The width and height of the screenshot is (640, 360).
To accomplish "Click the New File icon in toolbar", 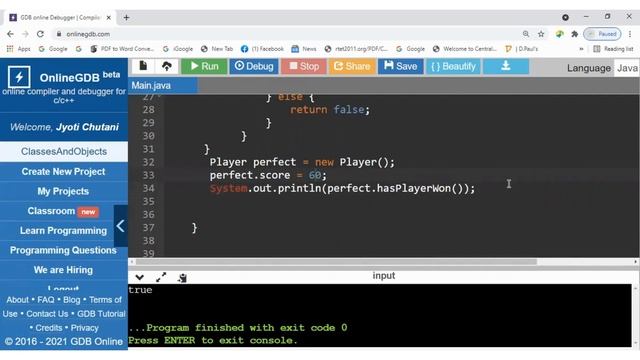I will [143, 66].
